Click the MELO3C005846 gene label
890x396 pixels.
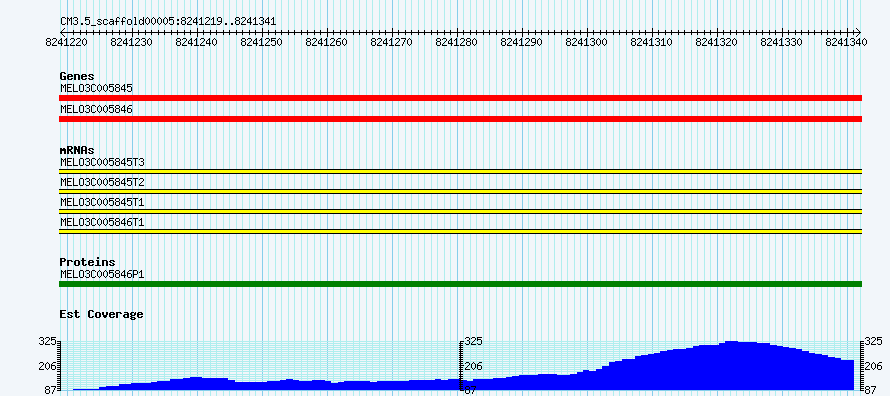tap(96, 108)
